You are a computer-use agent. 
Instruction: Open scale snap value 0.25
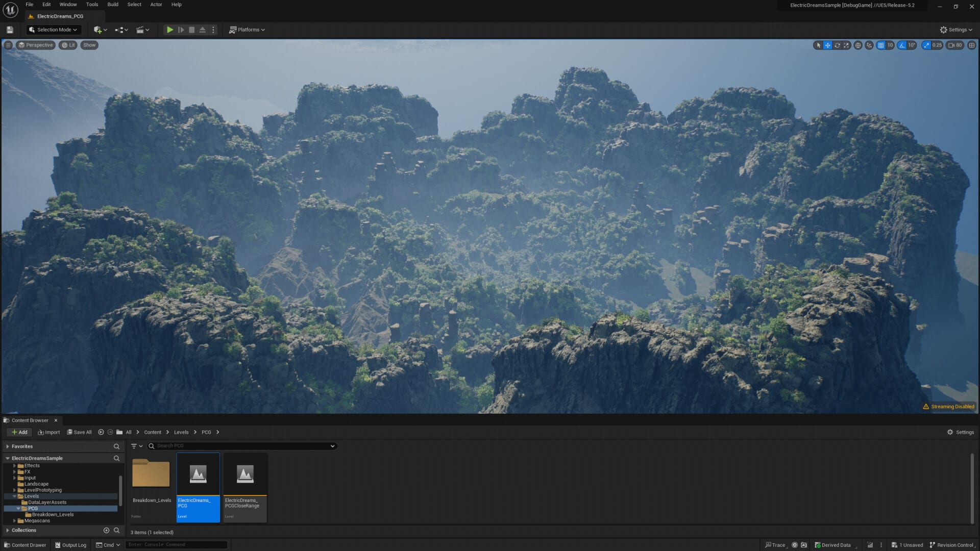(x=937, y=45)
